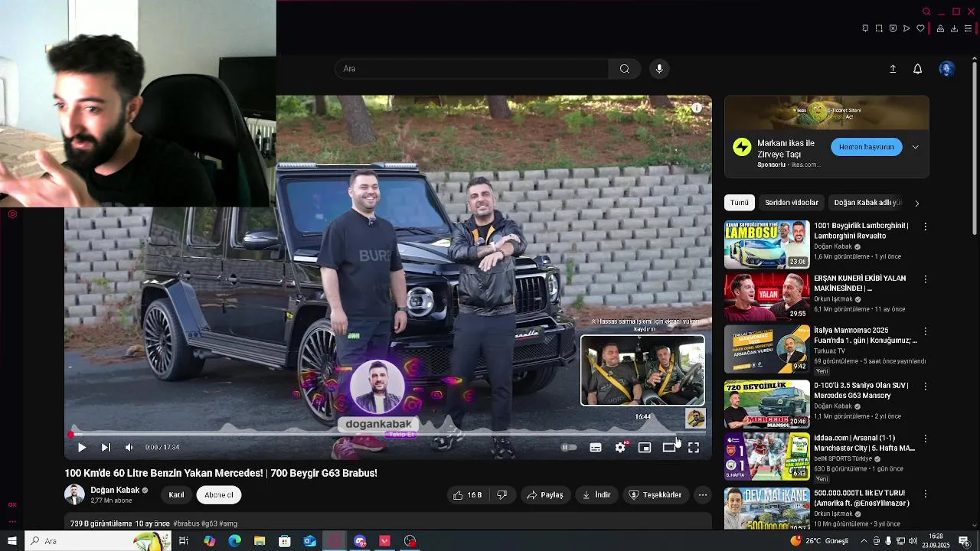This screenshot has width=980, height=551.
Task: Toggle the autoplay switch in player
Action: [x=569, y=448]
